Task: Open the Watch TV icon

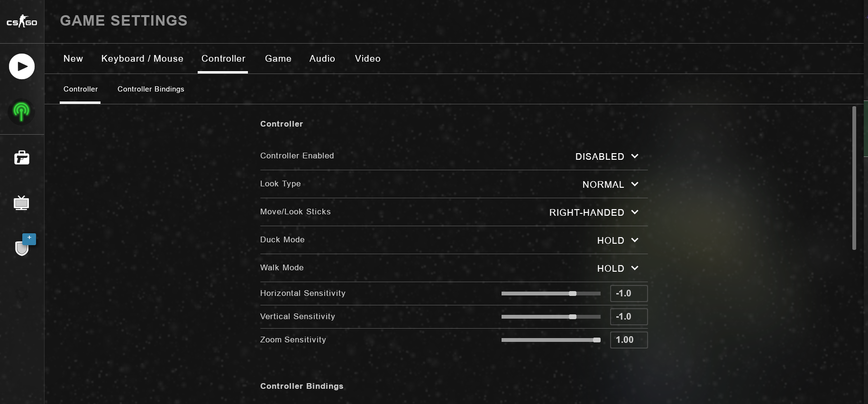Action: click(x=21, y=203)
